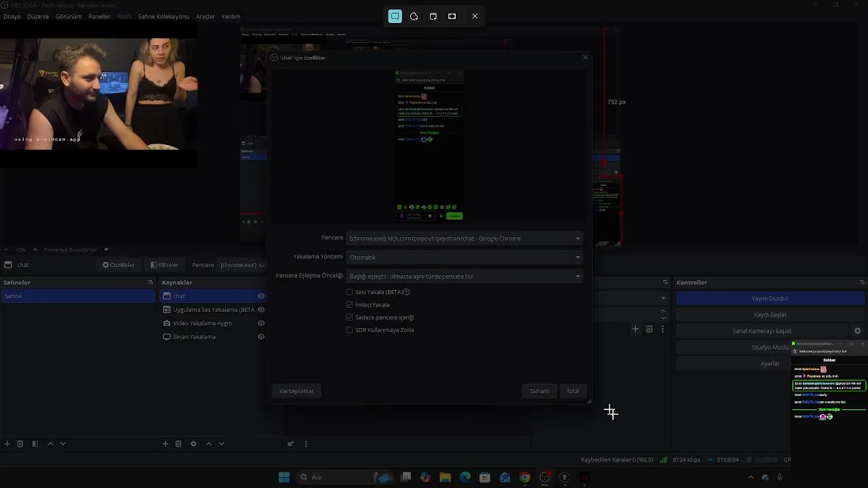Pop out the Sahneler dock panel
Image resolution: width=868 pixels, height=488 pixels.
[x=151, y=283]
